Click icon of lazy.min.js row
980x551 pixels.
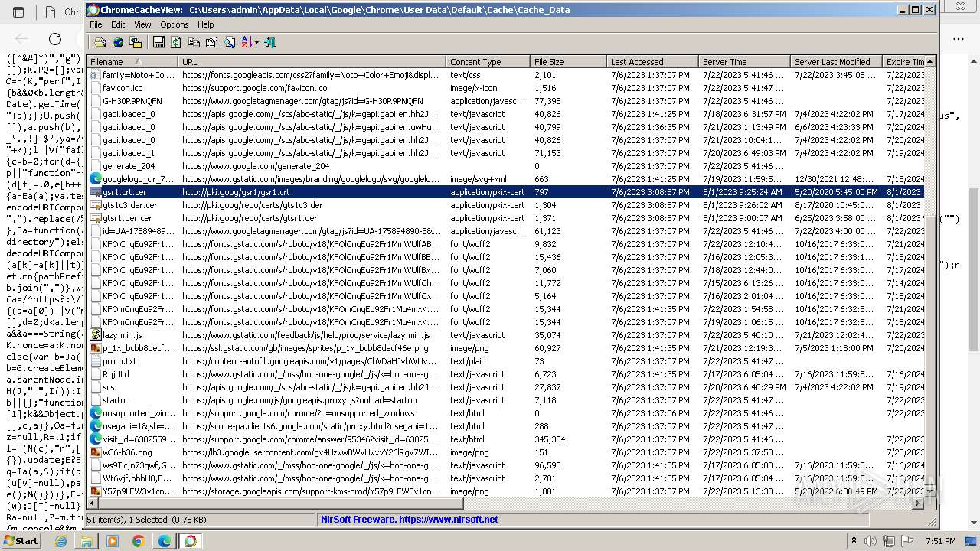coord(95,335)
